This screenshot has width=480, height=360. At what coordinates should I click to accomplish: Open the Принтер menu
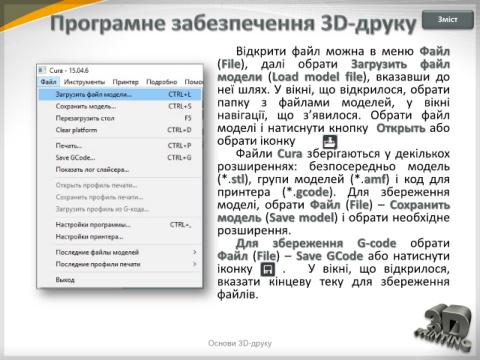126,82
